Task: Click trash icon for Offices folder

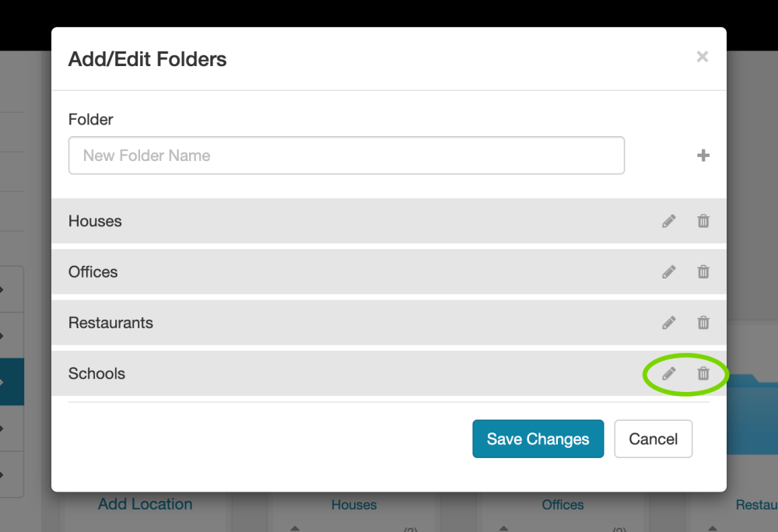Action: pos(703,272)
